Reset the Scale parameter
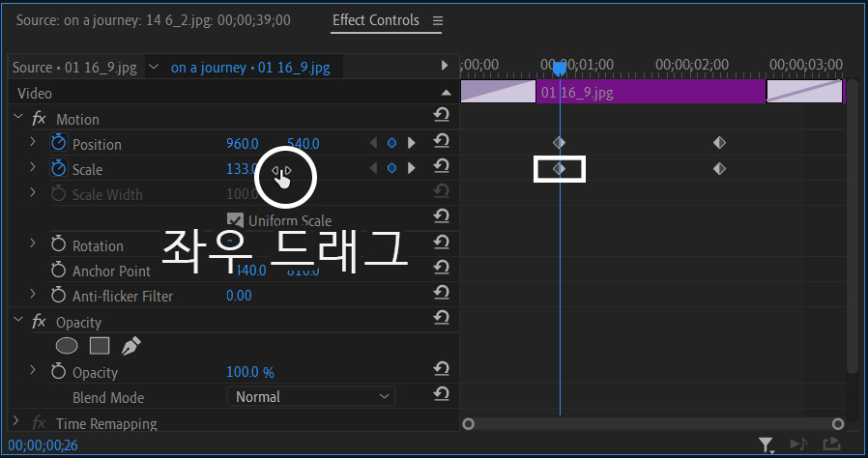The image size is (868, 458). (x=441, y=166)
